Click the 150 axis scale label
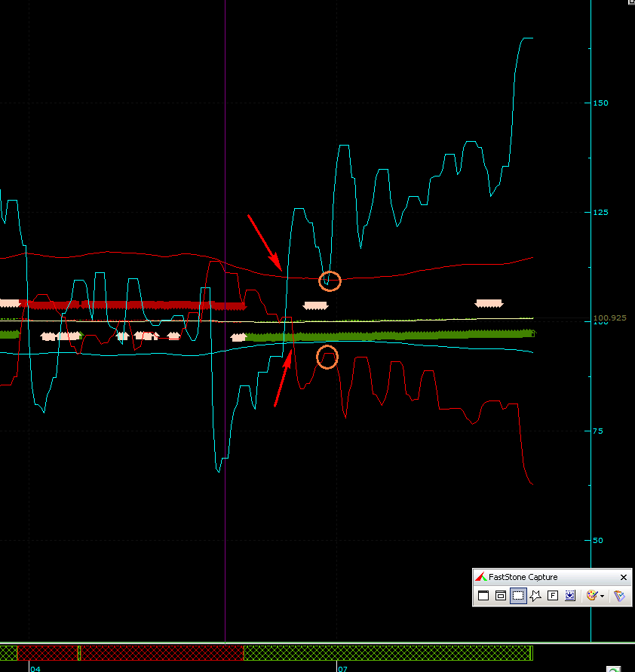The height and width of the screenshot is (672, 635). (600, 103)
